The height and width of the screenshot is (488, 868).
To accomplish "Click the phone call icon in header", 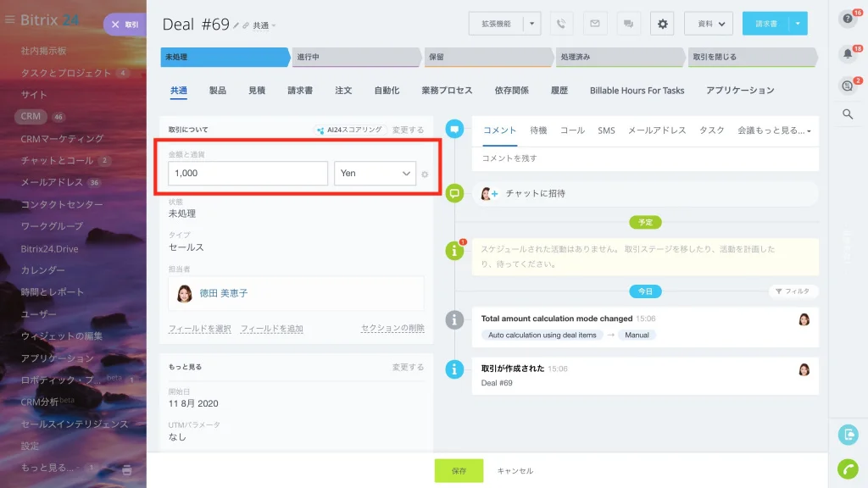I will click(x=561, y=24).
